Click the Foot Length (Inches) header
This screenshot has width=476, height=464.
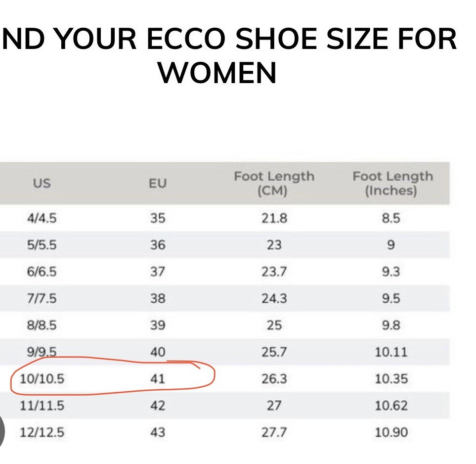392,184
